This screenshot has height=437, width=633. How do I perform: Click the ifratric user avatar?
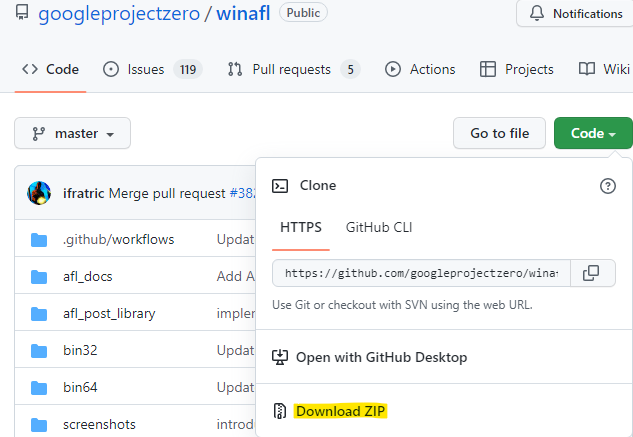39,193
